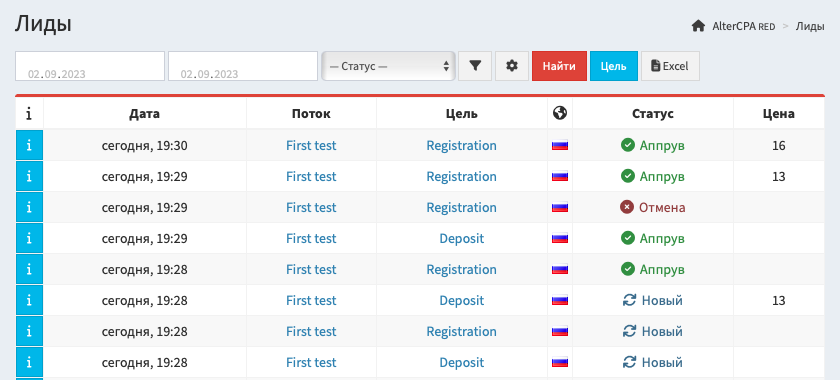
Task: Click the start date field
Action: pos(90,66)
